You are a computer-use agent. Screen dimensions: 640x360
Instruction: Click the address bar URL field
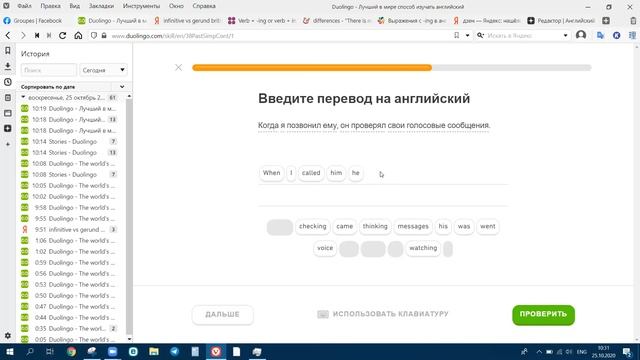(278, 36)
